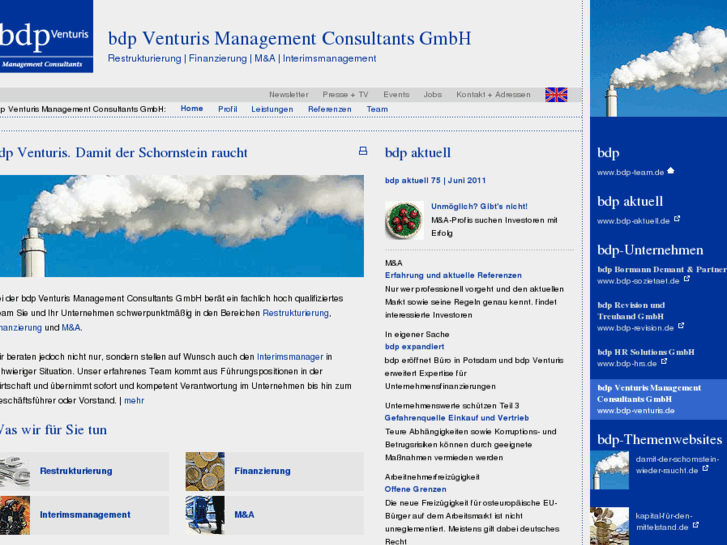
Task: Click the coins icon beside Finanzierung
Action: (x=205, y=471)
